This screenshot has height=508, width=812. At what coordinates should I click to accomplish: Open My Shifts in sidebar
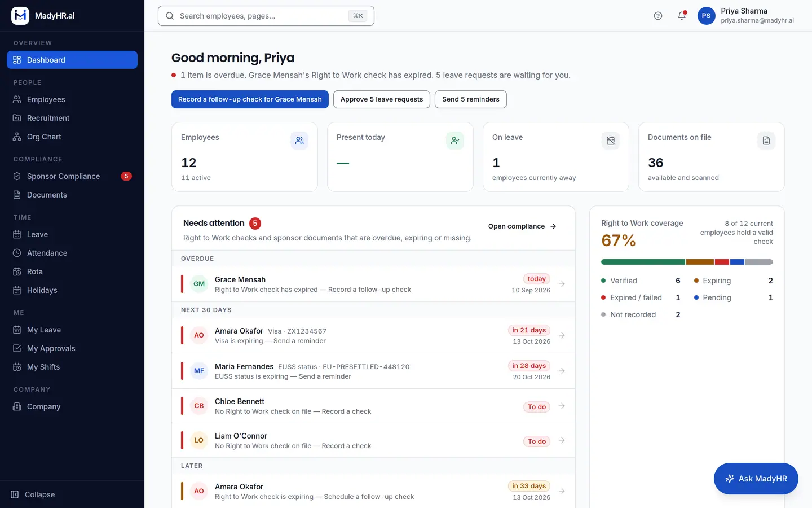coord(72,367)
